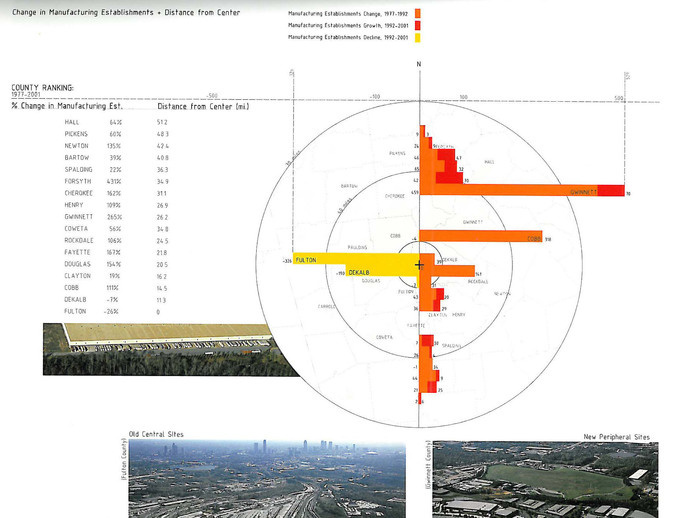Screen dimensions: 692x518
Task: Click legend text 'Manufacturing Establishments Decline, 1992-2001'
Action: [348, 37]
